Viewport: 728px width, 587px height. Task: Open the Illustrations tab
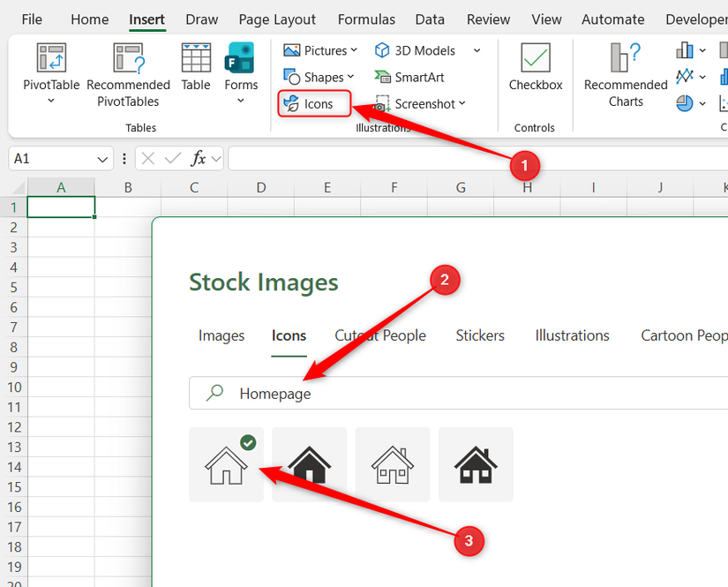click(x=572, y=335)
